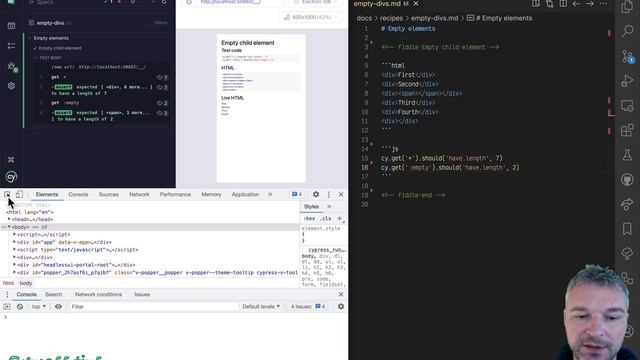
Task: Navigate forward arrow in VS Code editor
Action: pos(590,4)
